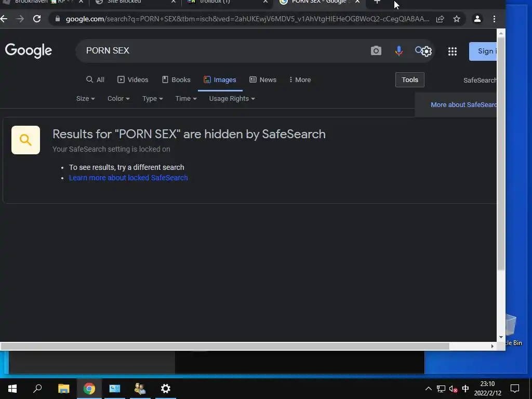This screenshot has height=399, width=532.
Task: Open Windows taskbar search
Action: coord(37,389)
